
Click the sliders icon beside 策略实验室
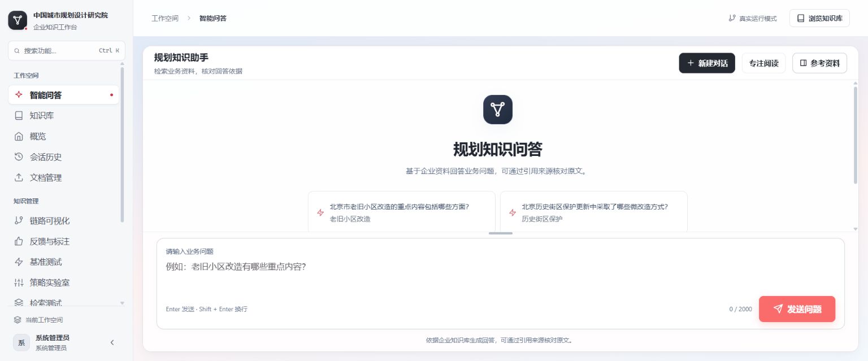pos(19,282)
